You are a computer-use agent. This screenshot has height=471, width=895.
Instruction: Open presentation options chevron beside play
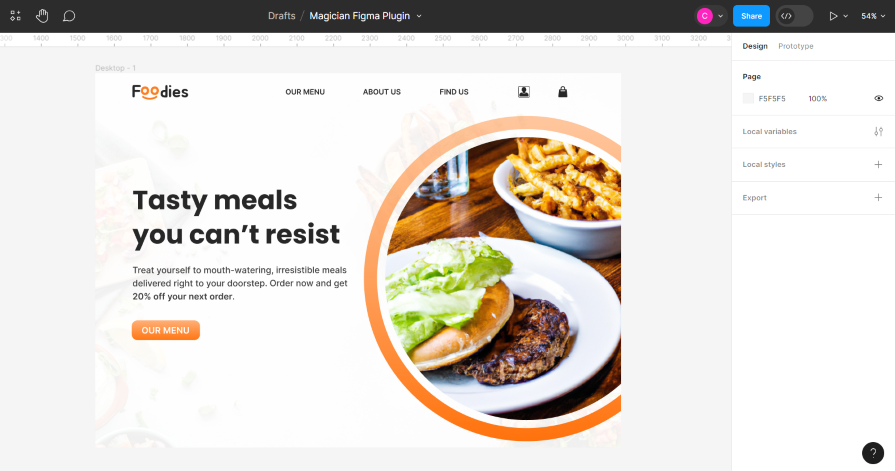[x=845, y=16]
